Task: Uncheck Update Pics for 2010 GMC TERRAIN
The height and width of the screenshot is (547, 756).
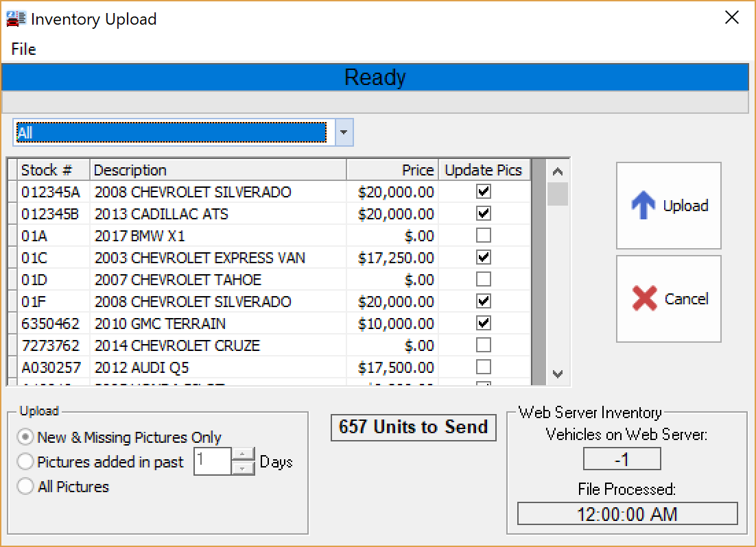Action: [484, 324]
